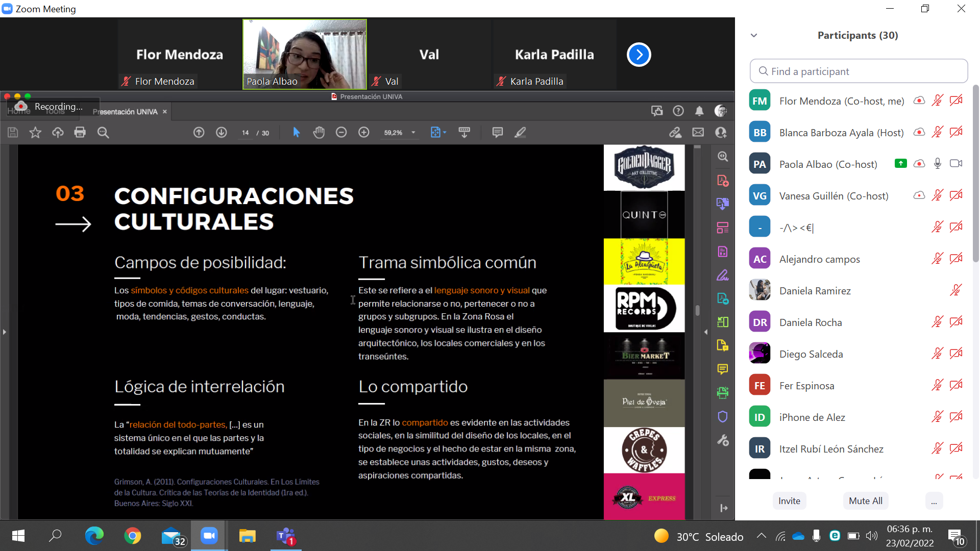Open Microsoft Edge from the taskbar
The height and width of the screenshot is (551, 980).
pyautogui.click(x=94, y=536)
